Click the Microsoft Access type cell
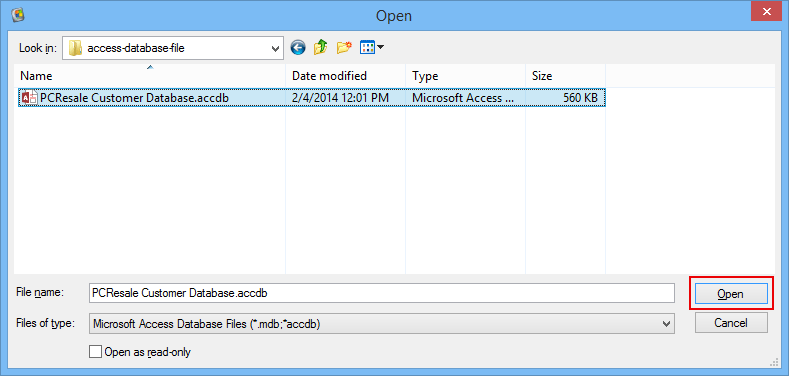Screen dimensions: 789x376 [463, 98]
